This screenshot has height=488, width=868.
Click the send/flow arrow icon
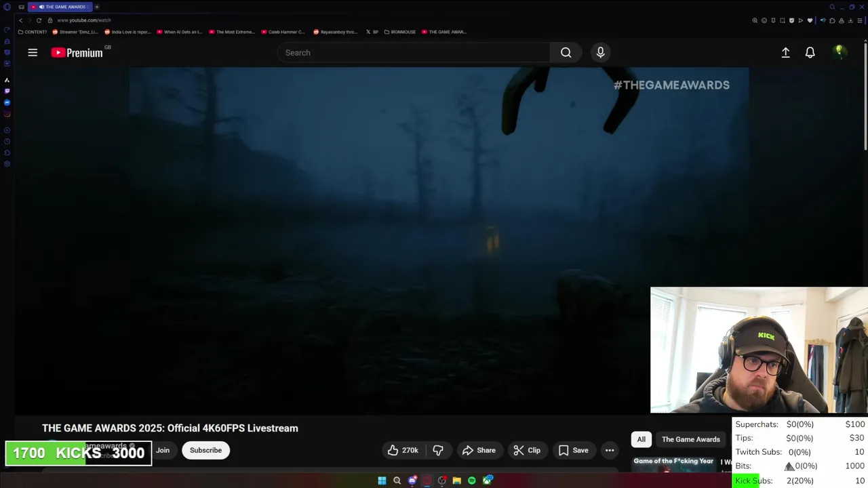coord(801,20)
